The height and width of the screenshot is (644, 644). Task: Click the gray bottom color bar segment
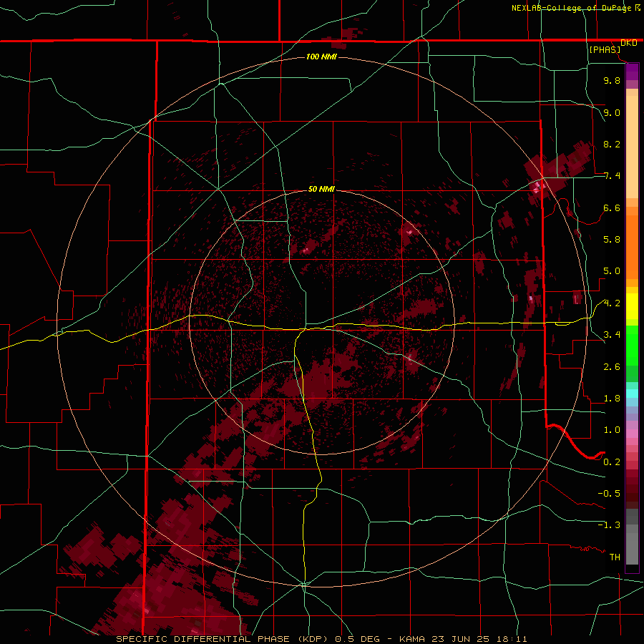(x=632, y=548)
